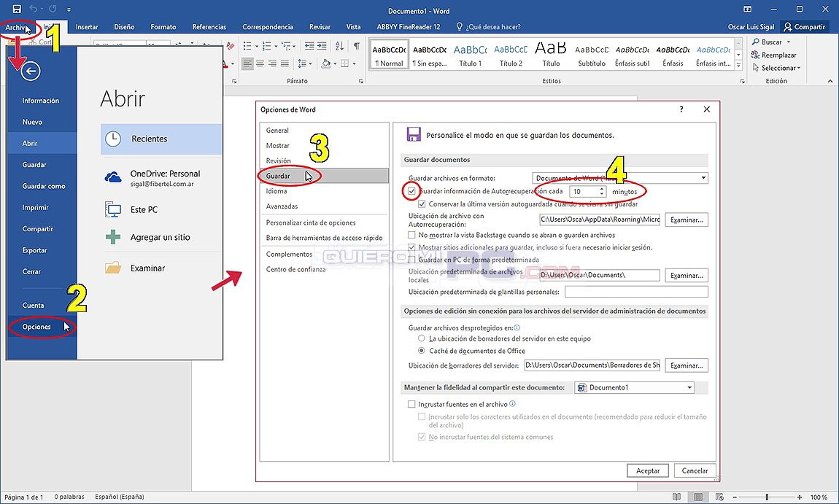Click center alignment icon
Viewport: 839px width, 504px height.
click(260, 63)
